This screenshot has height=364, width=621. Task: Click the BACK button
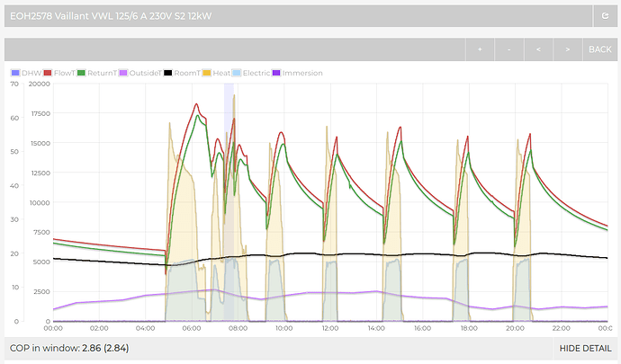click(x=599, y=49)
